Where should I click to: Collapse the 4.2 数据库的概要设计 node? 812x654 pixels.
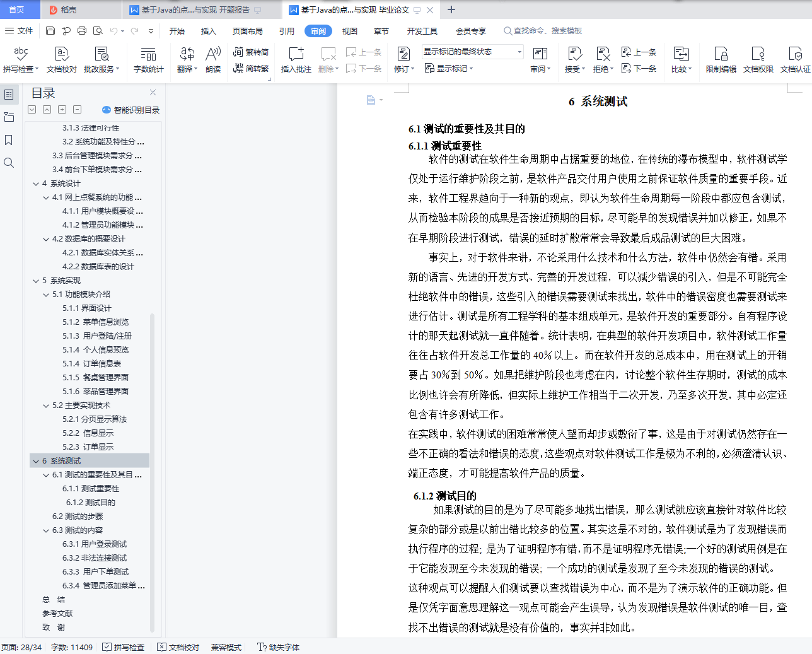(46, 239)
